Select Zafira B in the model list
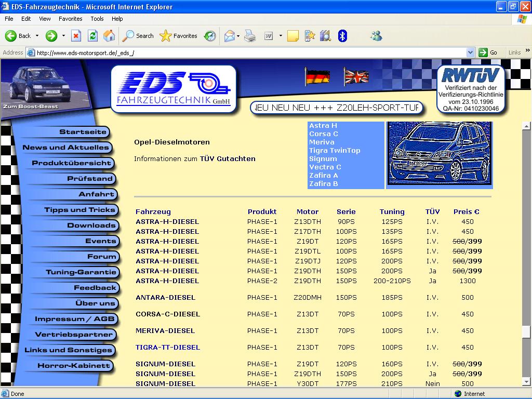The width and height of the screenshot is (532, 399). [x=323, y=184]
